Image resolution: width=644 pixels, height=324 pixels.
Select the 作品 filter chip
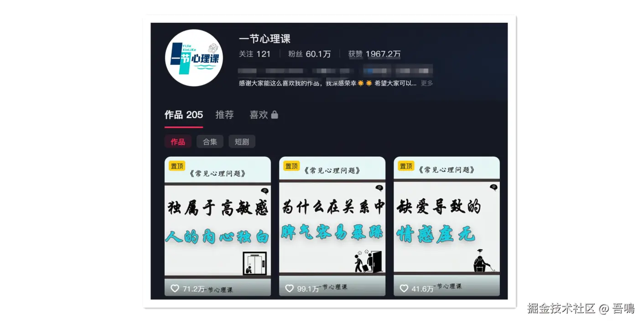tap(178, 141)
